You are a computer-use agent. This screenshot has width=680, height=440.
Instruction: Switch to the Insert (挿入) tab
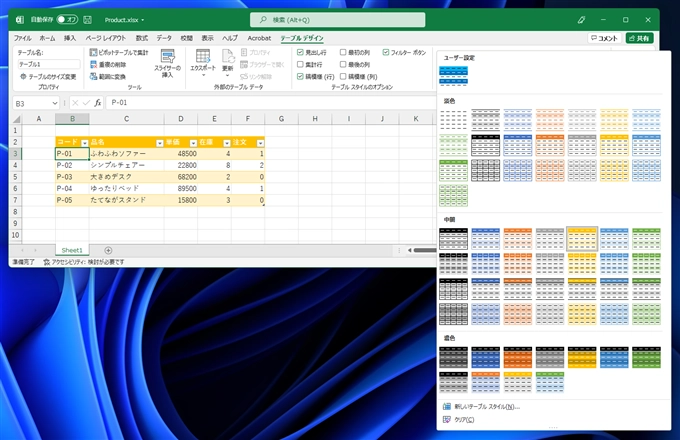coord(70,38)
